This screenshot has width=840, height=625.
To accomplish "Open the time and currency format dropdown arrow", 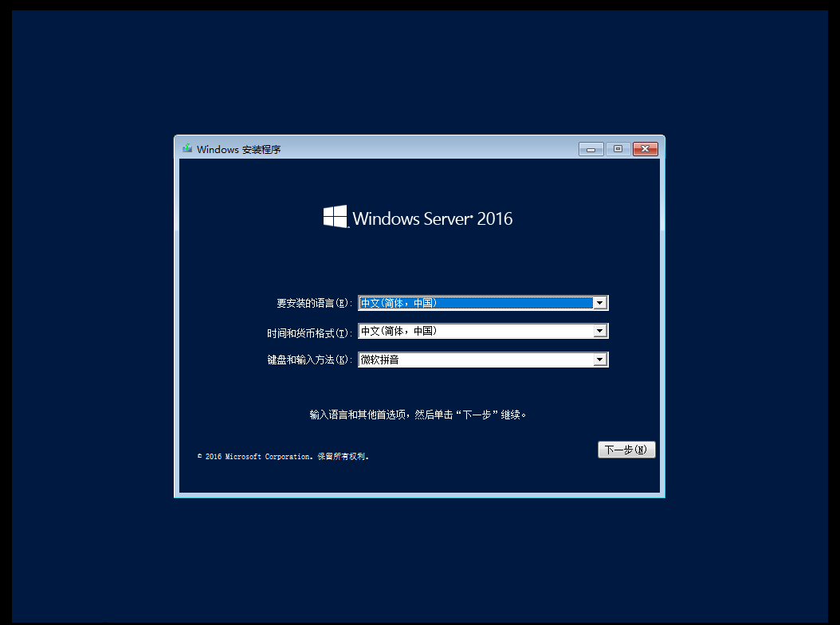I will click(600, 332).
